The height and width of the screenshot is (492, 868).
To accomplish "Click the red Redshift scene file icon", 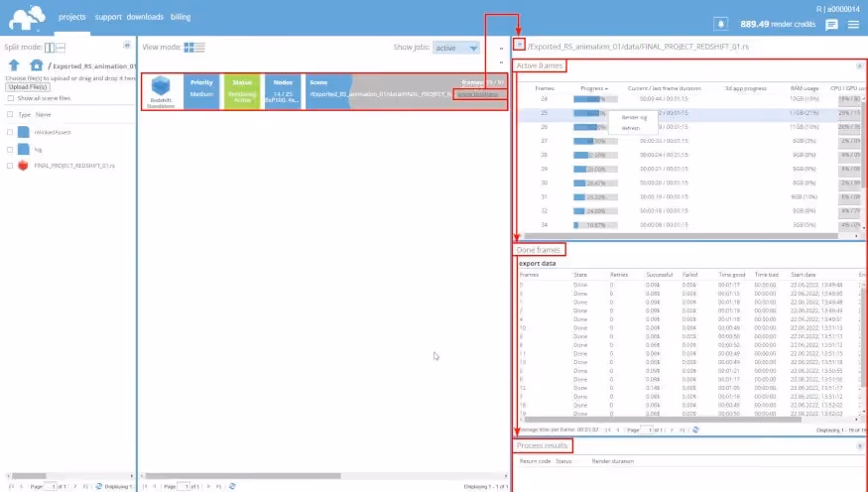I will pyautogui.click(x=23, y=166).
